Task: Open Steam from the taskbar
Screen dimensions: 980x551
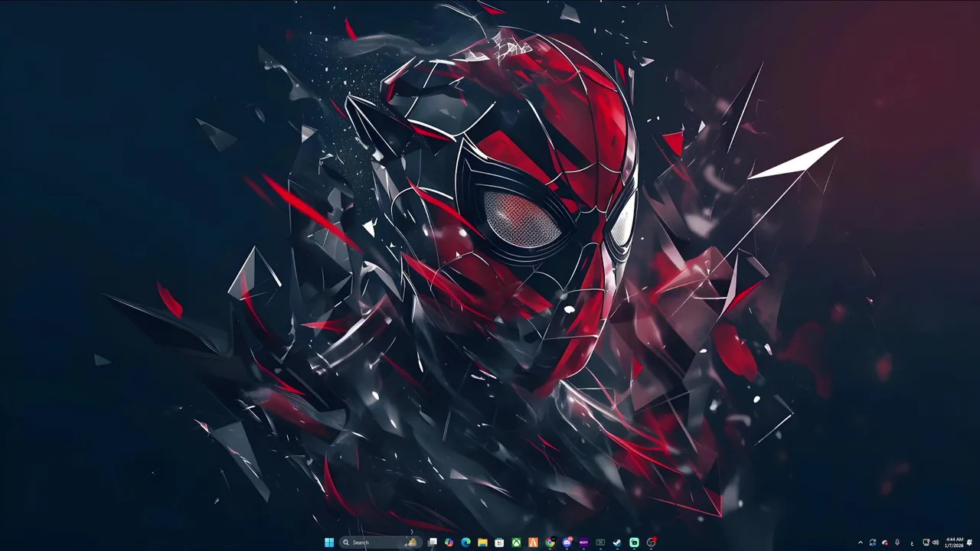Action: coord(617,543)
